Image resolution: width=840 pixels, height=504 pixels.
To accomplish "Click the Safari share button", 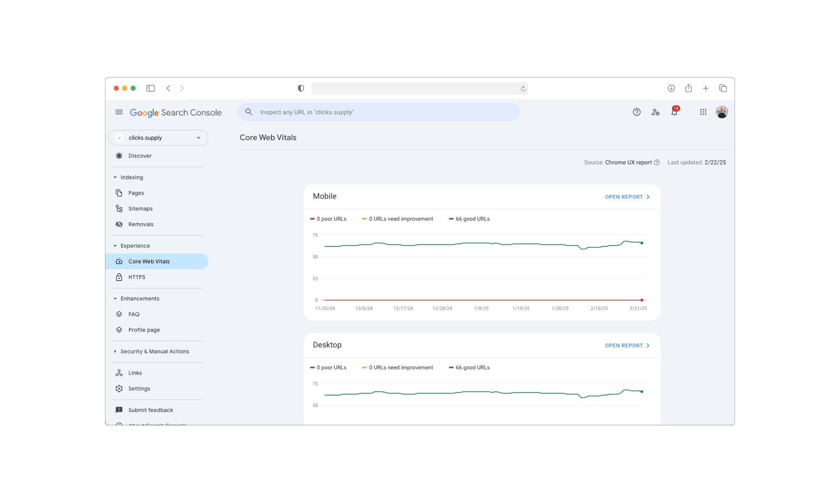I will pyautogui.click(x=688, y=88).
